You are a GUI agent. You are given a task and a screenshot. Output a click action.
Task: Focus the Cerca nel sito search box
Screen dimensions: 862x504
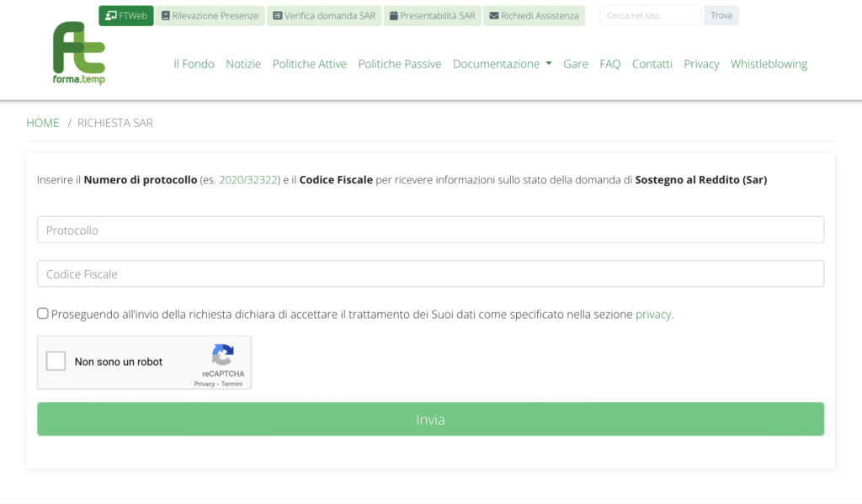[x=651, y=15]
